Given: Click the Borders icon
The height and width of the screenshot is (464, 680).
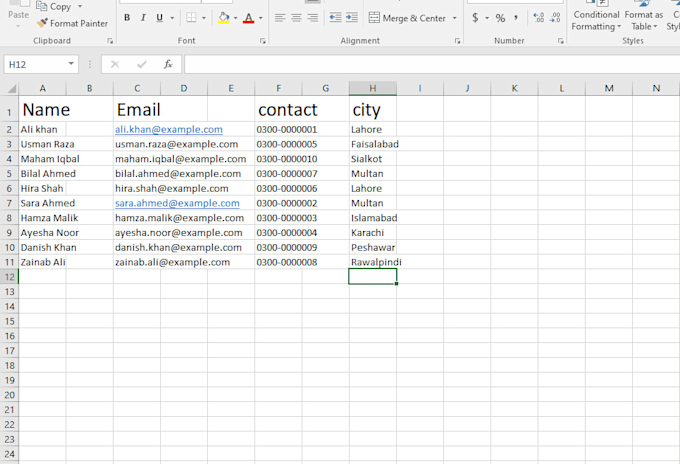Looking at the screenshot, I should pos(191,18).
